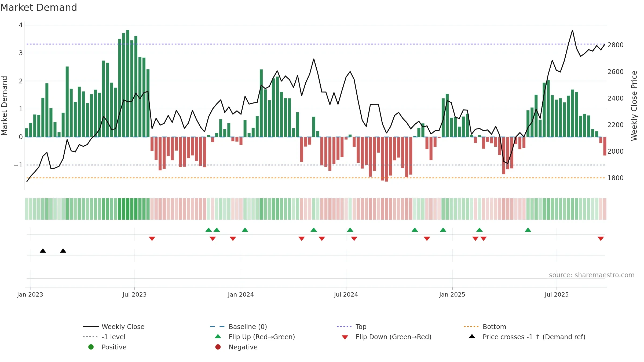Click the "2000" price axis value
Viewport: 644px width, 362px height.
(x=616, y=152)
